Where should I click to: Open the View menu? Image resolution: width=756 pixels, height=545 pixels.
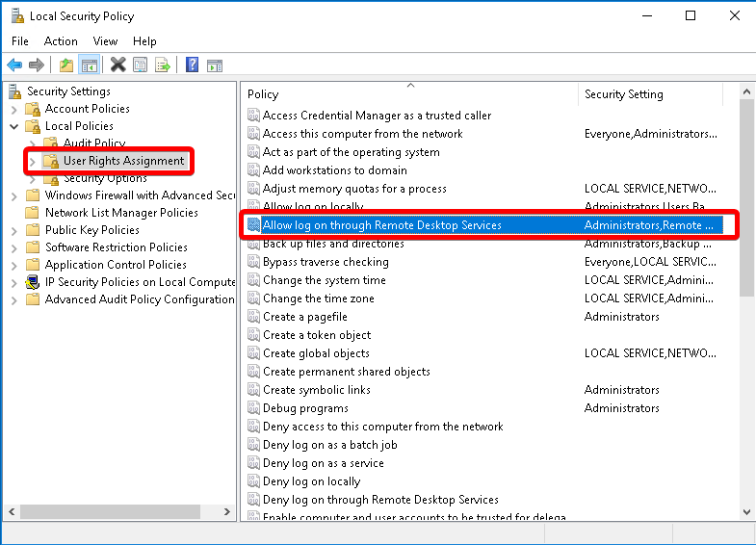[x=105, y=41]
